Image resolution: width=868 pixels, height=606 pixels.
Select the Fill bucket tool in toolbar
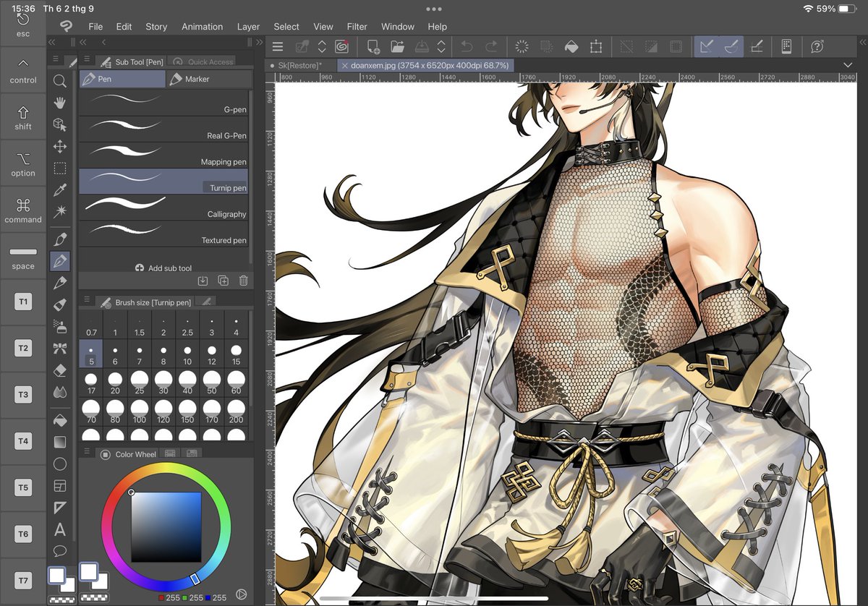click(60, 419)
